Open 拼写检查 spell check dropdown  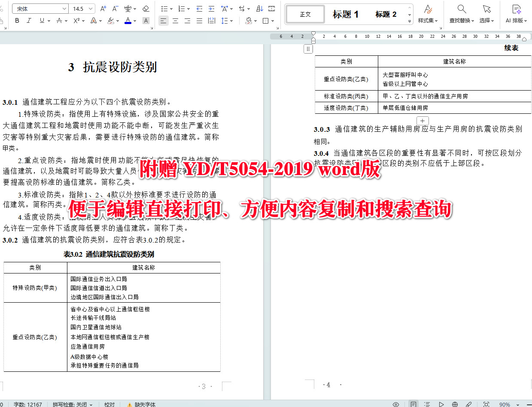73,404
